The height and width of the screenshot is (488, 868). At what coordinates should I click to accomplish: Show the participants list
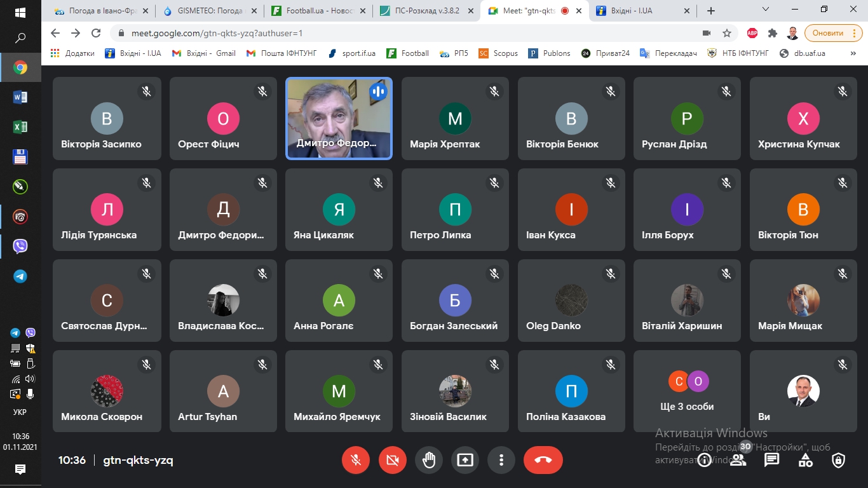click(x=738, y=460)
